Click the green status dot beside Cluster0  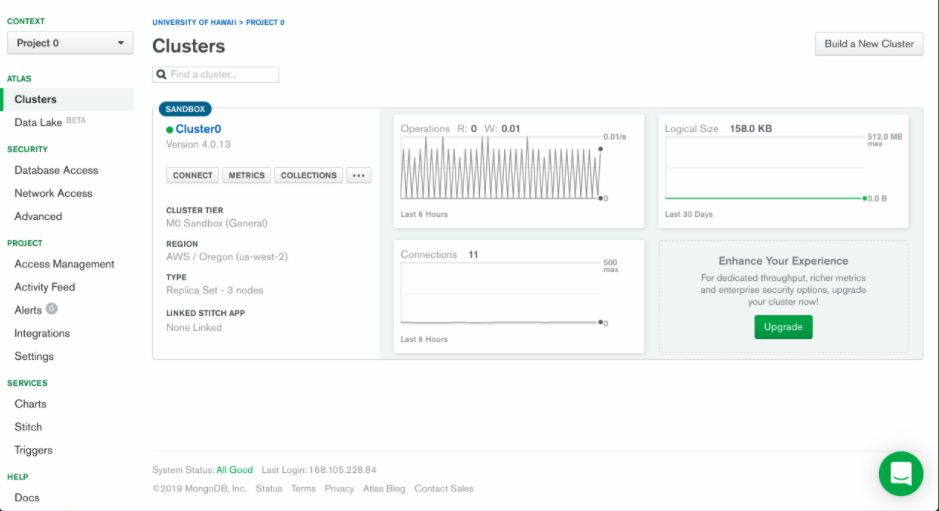click(x=169, y=129)
